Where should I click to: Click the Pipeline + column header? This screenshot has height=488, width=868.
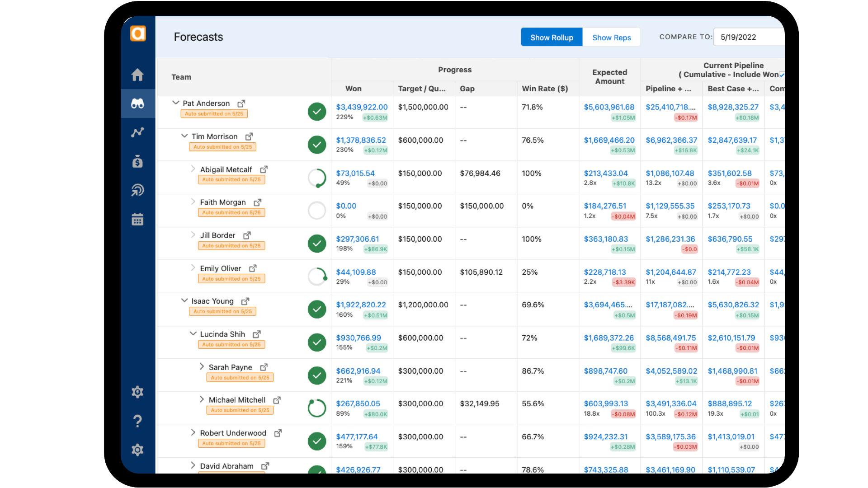pos(668,89)
